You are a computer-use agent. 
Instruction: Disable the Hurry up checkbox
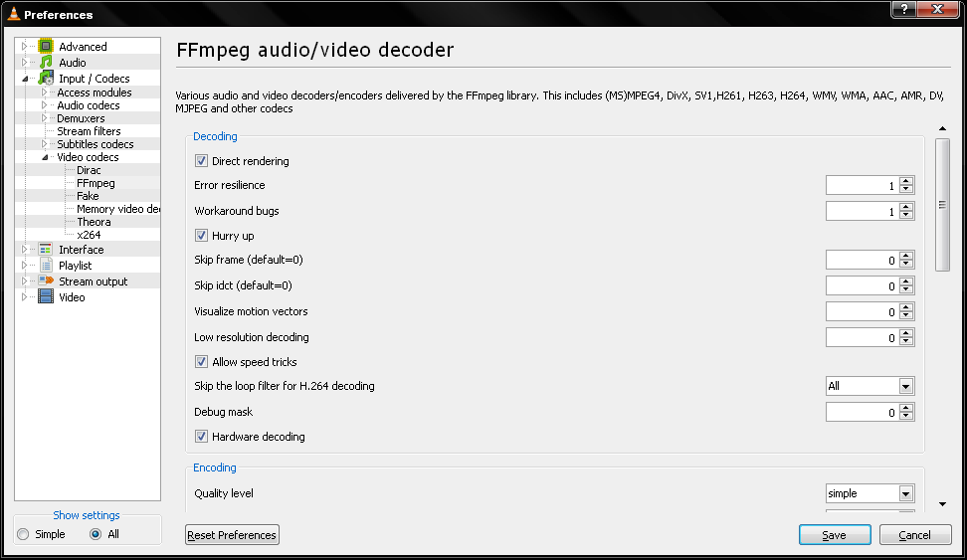tap(201, 236)
